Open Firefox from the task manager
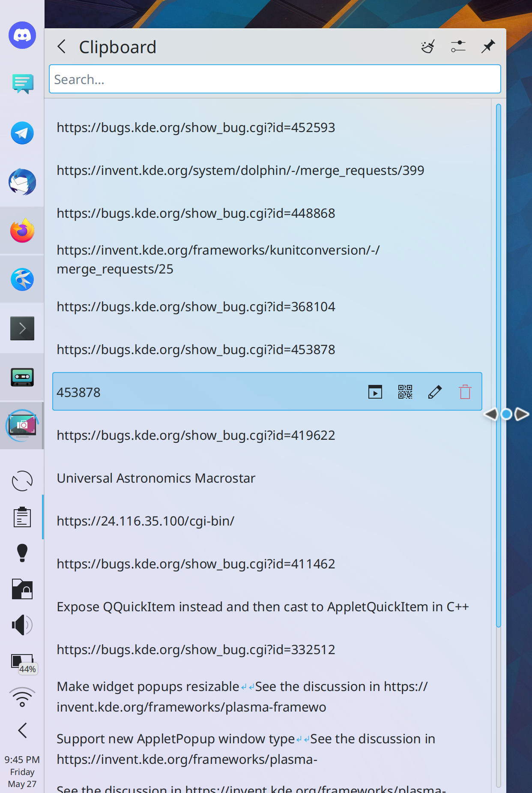This screenshot has width=532, height=793. coord(22,231)
